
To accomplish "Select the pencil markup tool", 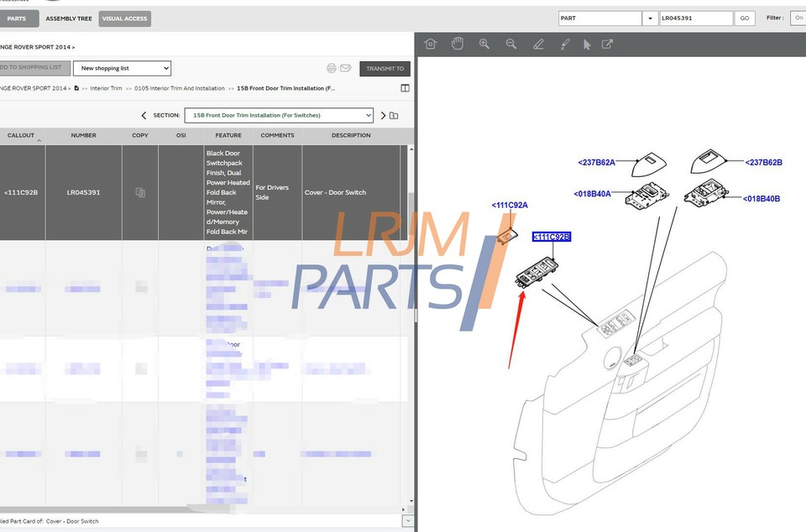I will [x=538, y=44].
